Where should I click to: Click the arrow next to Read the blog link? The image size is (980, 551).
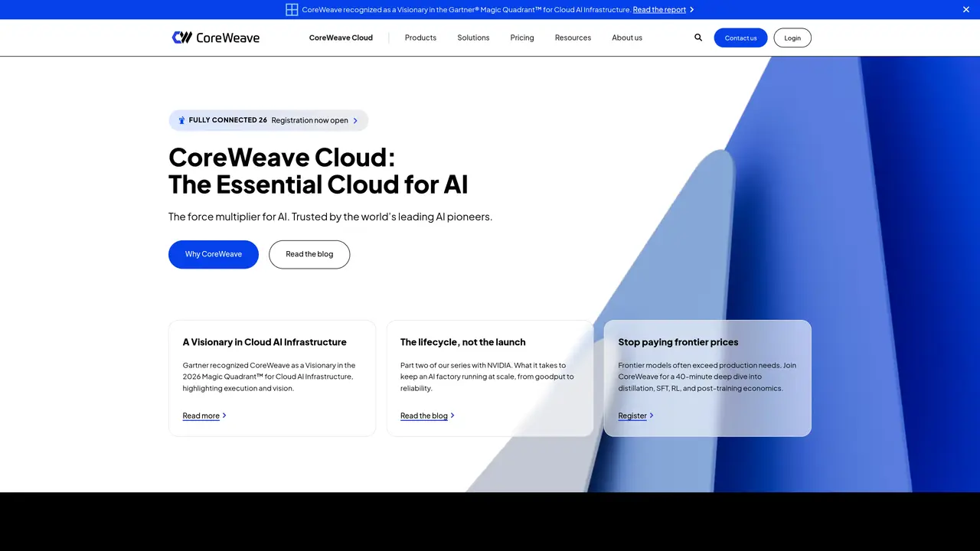click(452, 416)
